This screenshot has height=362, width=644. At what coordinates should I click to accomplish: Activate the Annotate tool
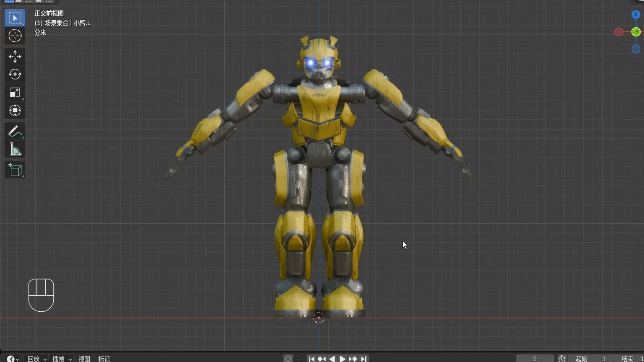15,131
